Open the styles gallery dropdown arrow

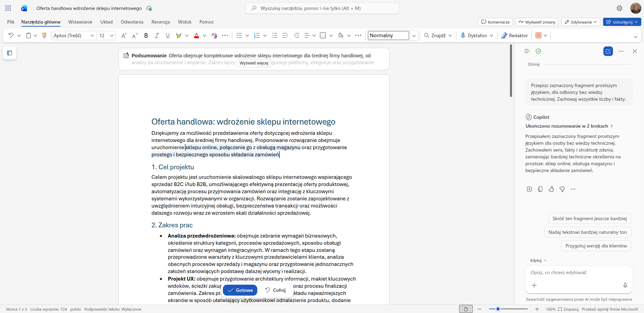point(414,35)
